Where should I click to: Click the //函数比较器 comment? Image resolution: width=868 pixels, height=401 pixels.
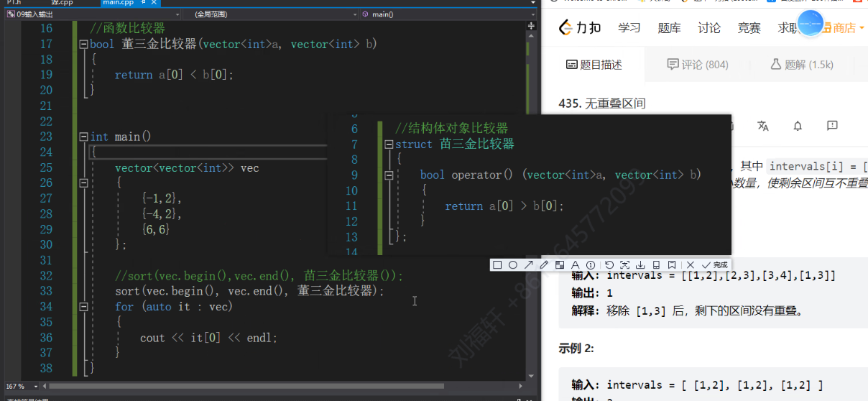click(127, 29)
